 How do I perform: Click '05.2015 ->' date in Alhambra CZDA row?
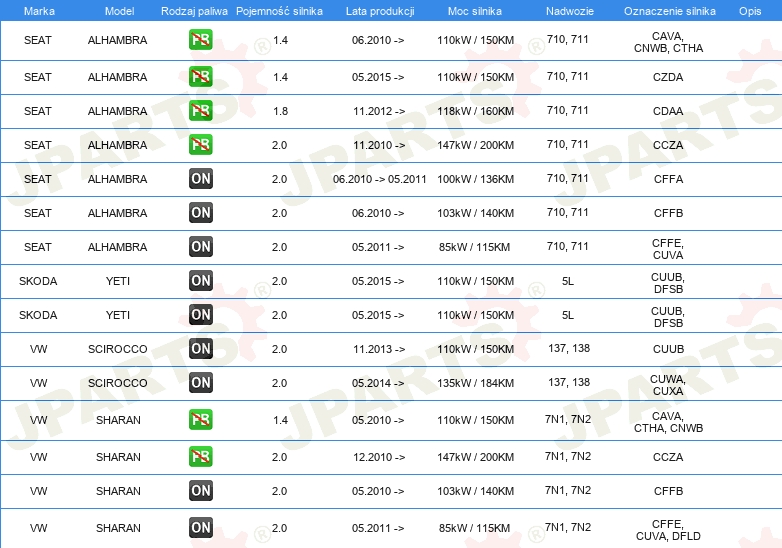coord(378,77)
